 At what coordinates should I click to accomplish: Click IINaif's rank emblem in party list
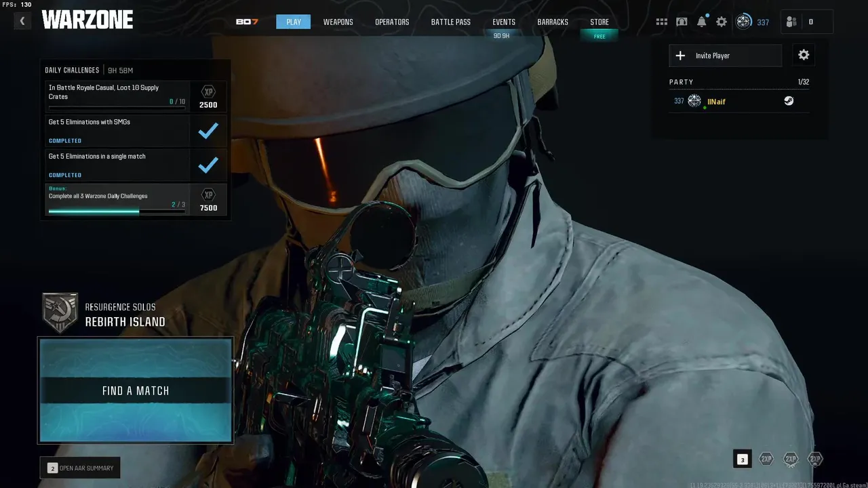[694, 101]
